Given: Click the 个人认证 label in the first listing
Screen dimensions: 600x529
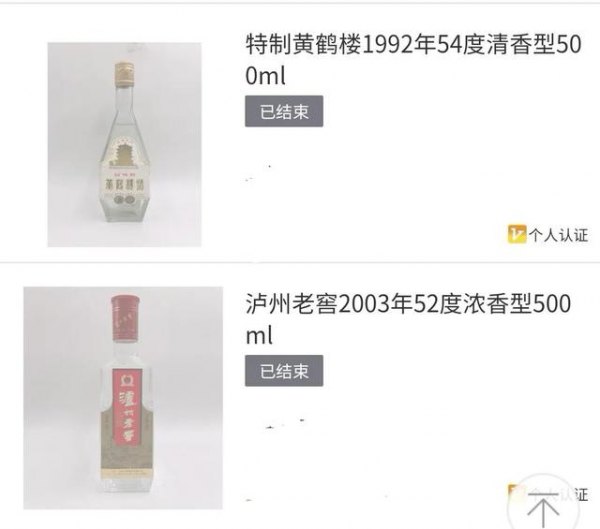Looking at the screenshot, I should (x=559, y=235).
